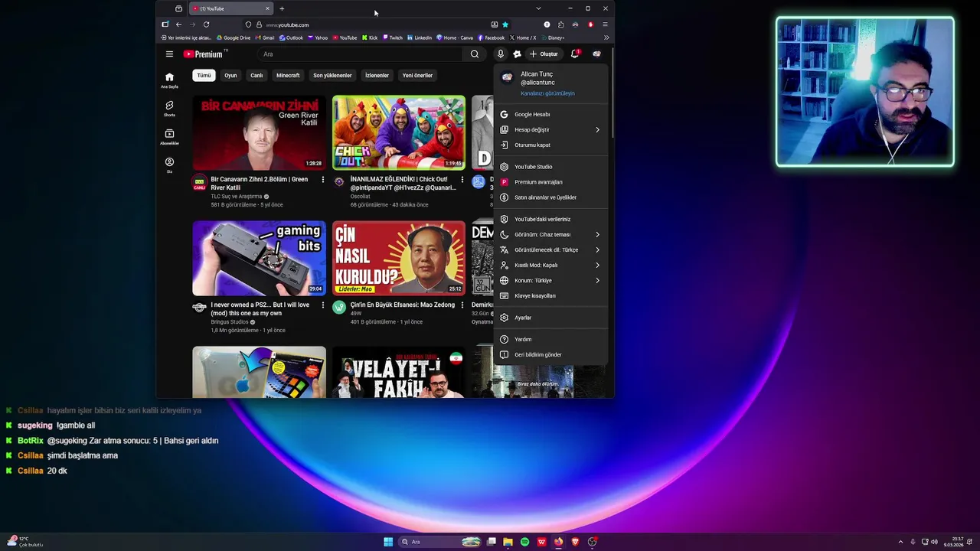Open Bir Canavarın Zihni video thumbnail
The image size is (980, 551).
point(259,132)
